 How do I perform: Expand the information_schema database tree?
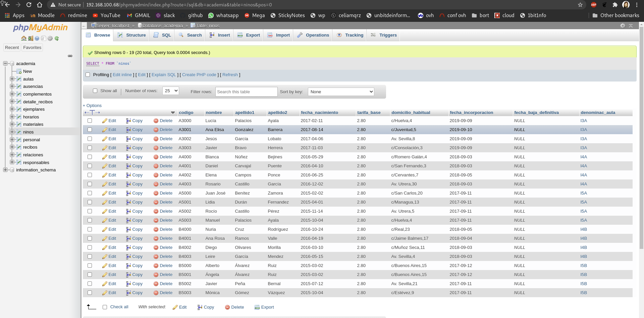(5, 170)
